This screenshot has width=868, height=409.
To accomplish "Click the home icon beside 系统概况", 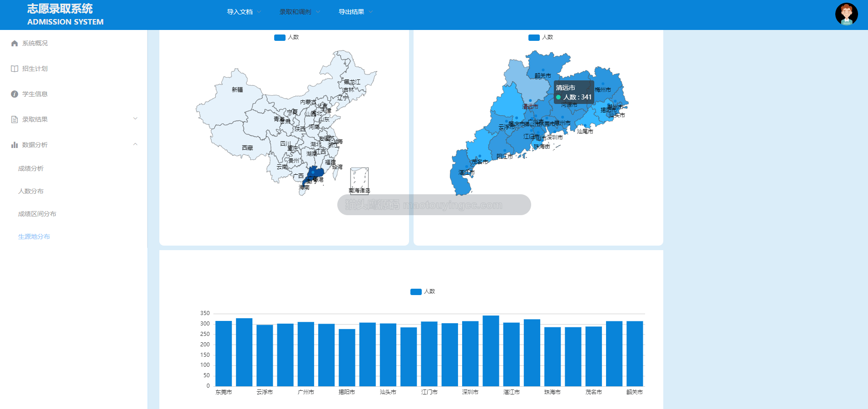I will point(15,43).
